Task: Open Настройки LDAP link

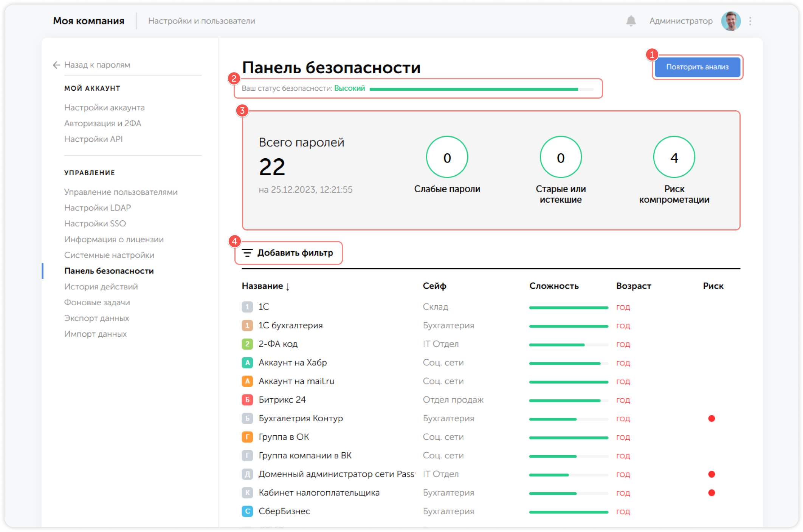Action: (x=98, y=207)
